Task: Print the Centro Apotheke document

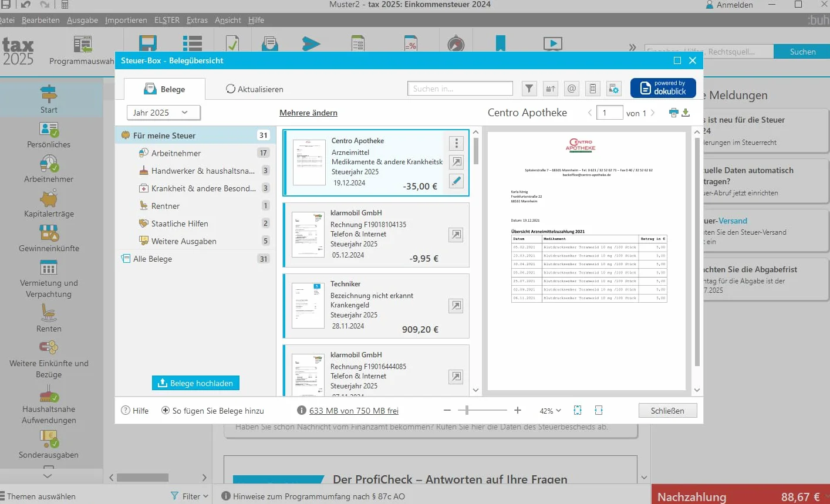Action: tap(673, 113)
